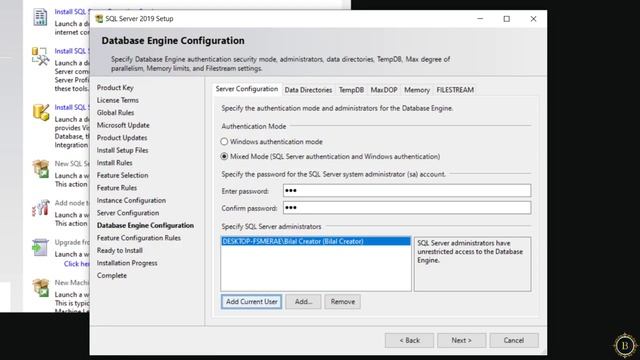
Task: Open the 'Upgrade fr...' link in Installation Center
Action: [72, 242]
